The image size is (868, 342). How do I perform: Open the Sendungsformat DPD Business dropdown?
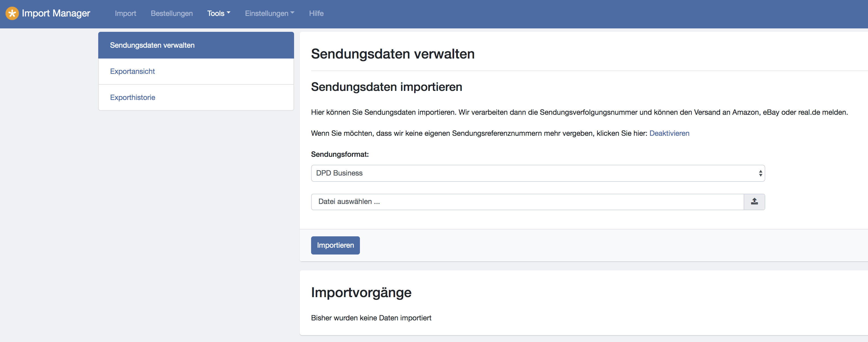[x=538, y=173]
